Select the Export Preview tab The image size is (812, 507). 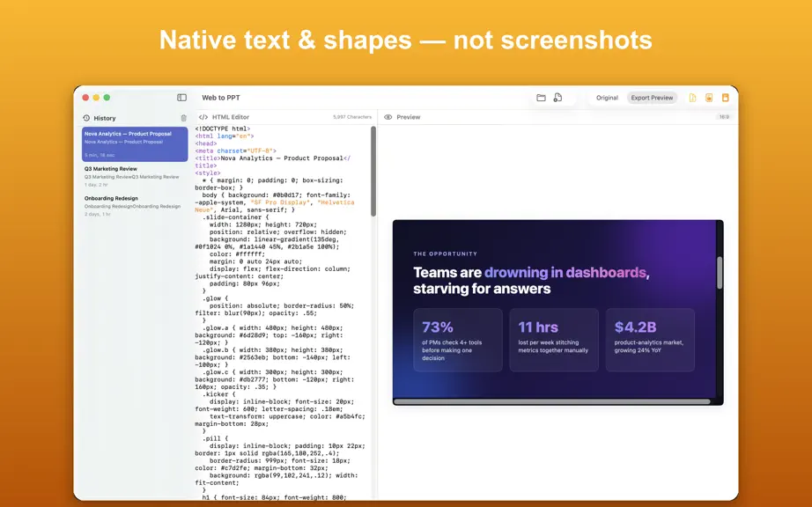pos(652,98)
